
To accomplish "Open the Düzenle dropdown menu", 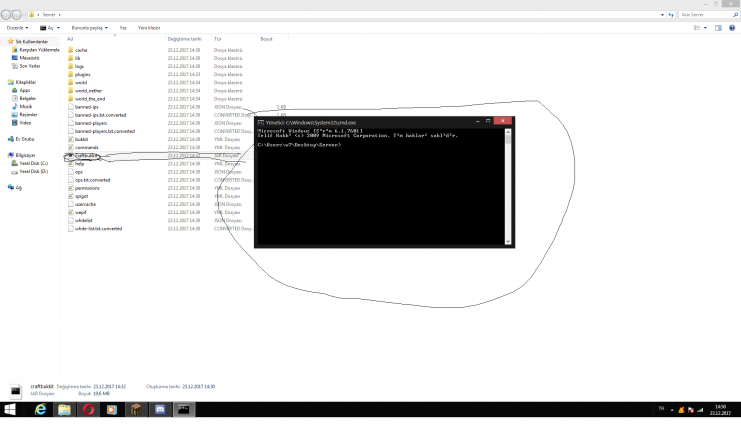I will pyautogui.click(x=17, y=28).
